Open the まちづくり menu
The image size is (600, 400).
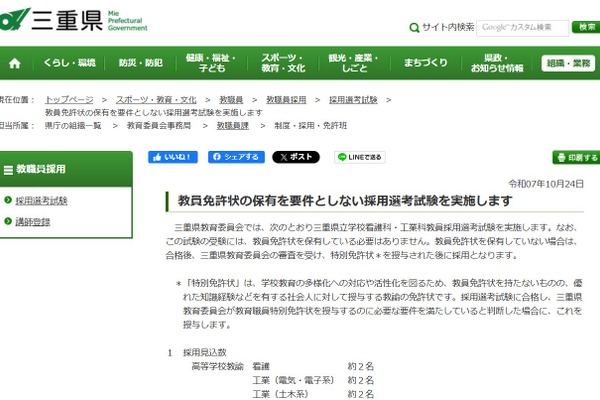point(426,63)
